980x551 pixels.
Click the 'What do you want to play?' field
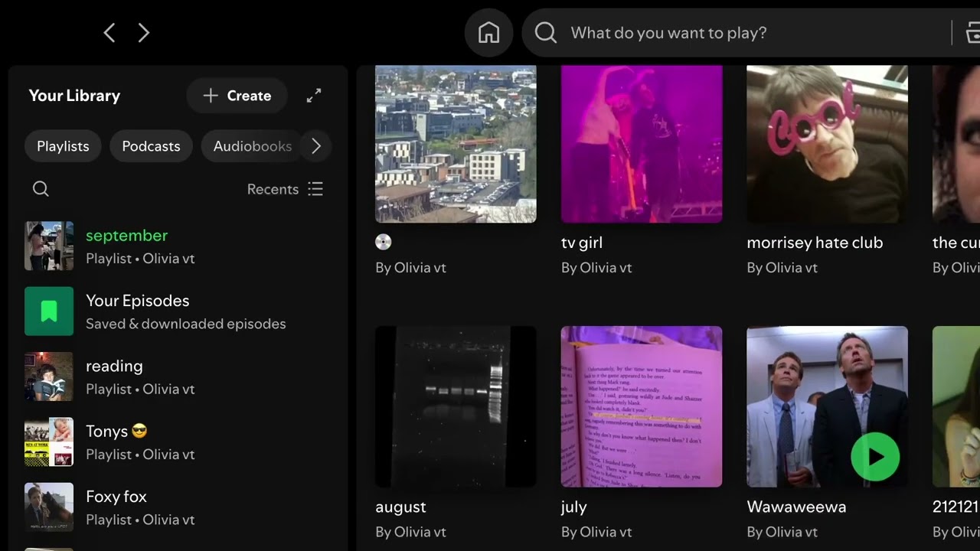point(668,33)
